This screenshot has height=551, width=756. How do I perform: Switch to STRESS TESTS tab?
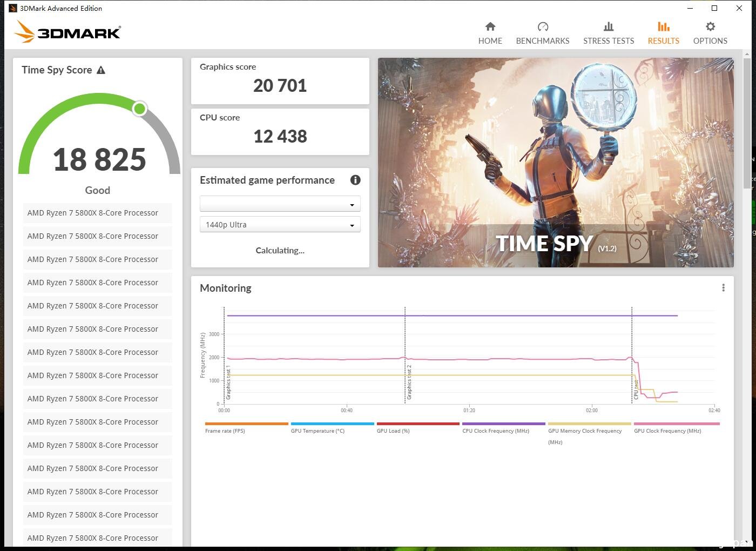[609, 33]
